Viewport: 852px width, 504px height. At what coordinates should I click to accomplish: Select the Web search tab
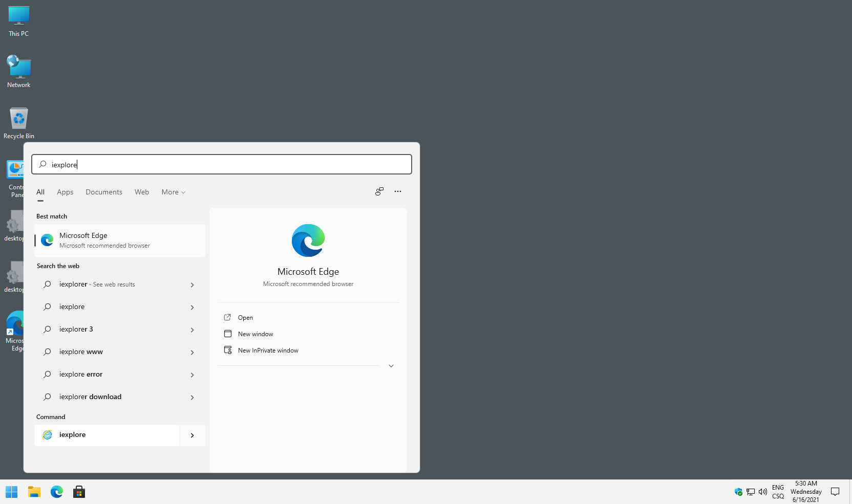[x=142, y=192]
